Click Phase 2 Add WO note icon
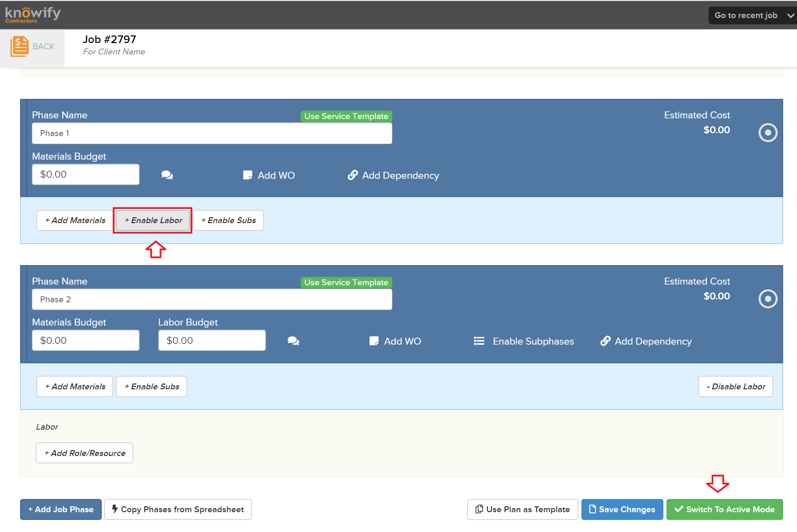The width and height of the screenshot is (797, 532). coord(374,341)
